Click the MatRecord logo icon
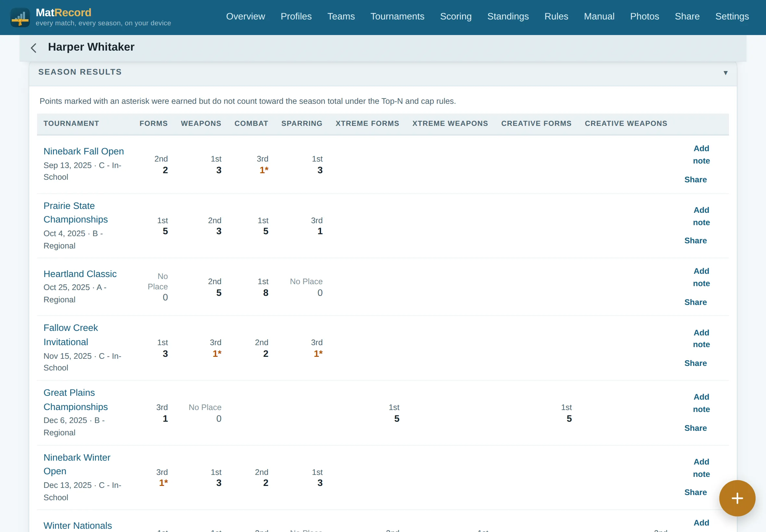 pos(20,17)
